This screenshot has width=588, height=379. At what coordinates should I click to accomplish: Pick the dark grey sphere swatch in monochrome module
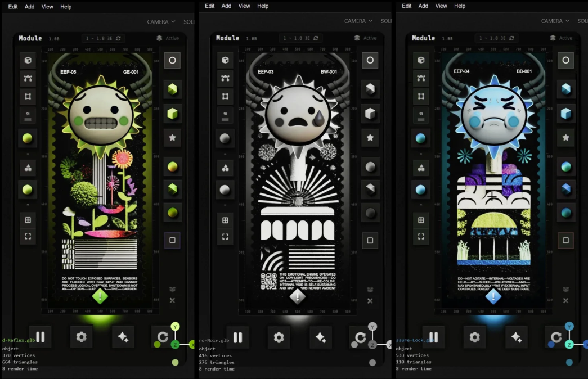point(370,213)
